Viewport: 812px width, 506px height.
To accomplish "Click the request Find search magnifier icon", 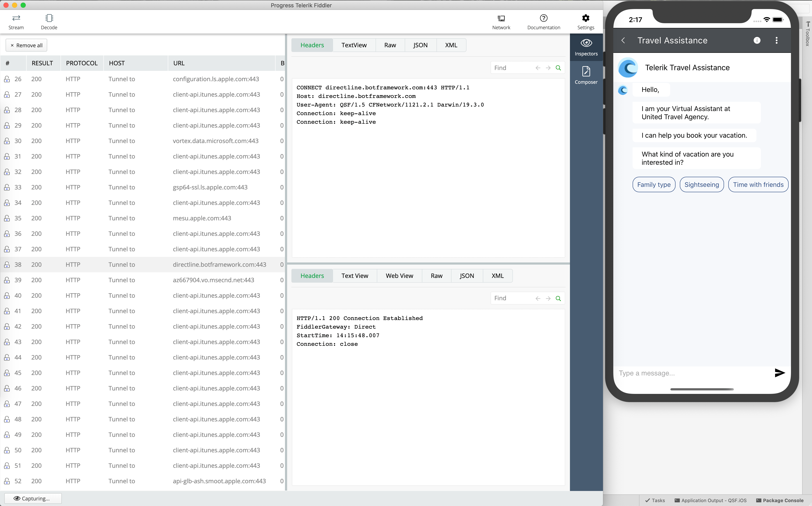I will 558,68.
